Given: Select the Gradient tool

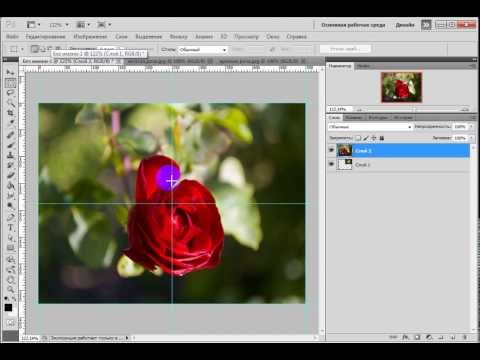Looking at the screenshot, I should click(x=10, y=185).
